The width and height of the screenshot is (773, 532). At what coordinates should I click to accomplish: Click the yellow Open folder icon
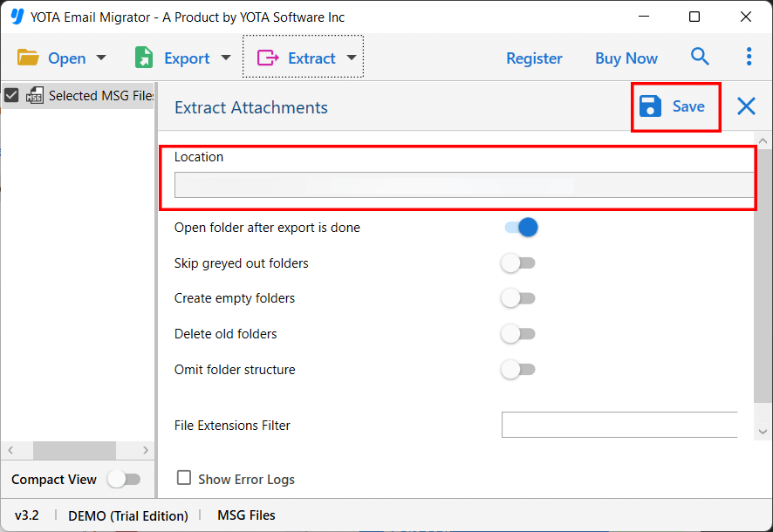pos(28,58)
